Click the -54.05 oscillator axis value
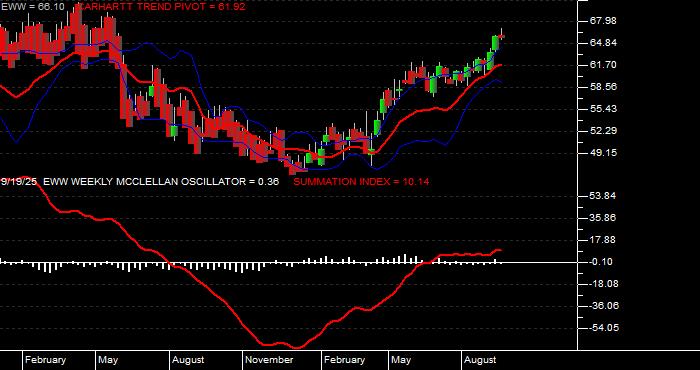The height and width of the screenshot is (370, 700). [x=604, y=328]
